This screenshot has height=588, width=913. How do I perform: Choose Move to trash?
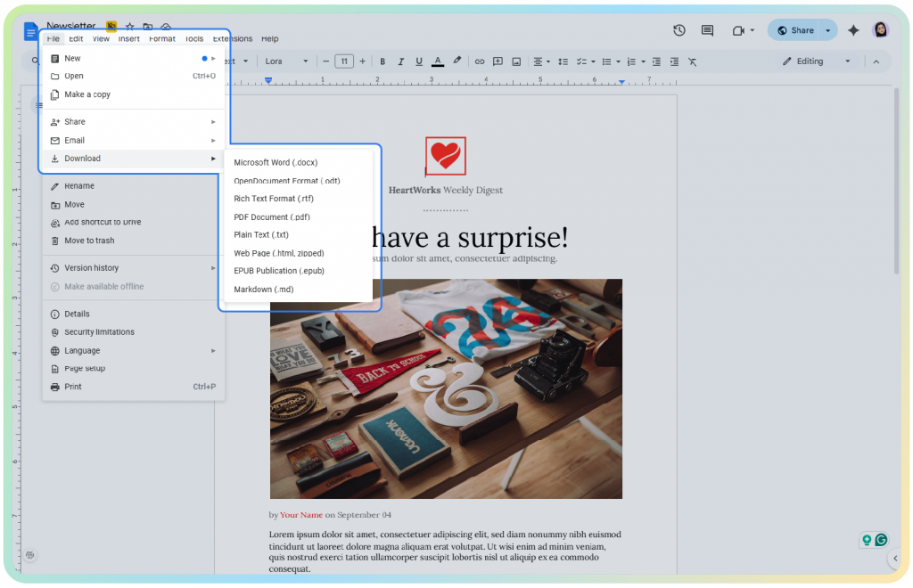tap(134, 241)
